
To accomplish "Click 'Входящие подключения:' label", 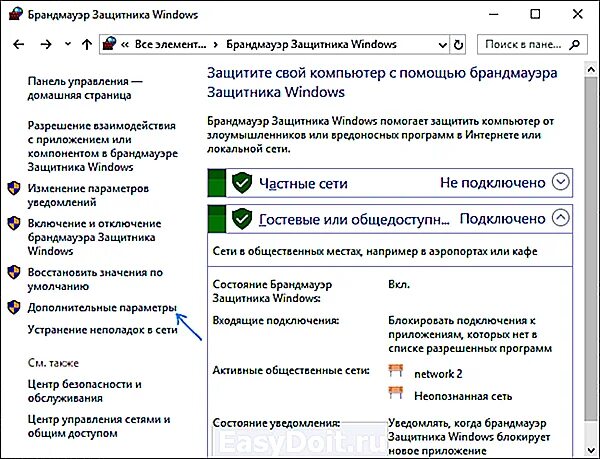I will [276, 321].
